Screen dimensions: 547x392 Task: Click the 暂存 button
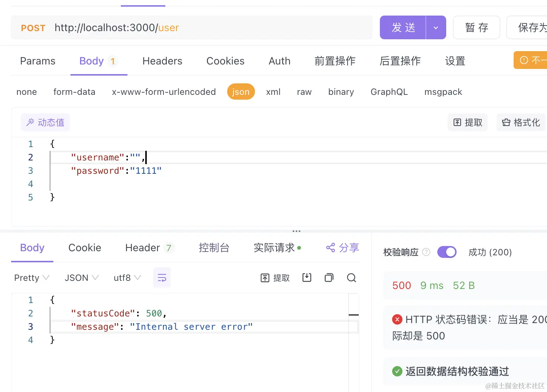(x=477, y=27)
